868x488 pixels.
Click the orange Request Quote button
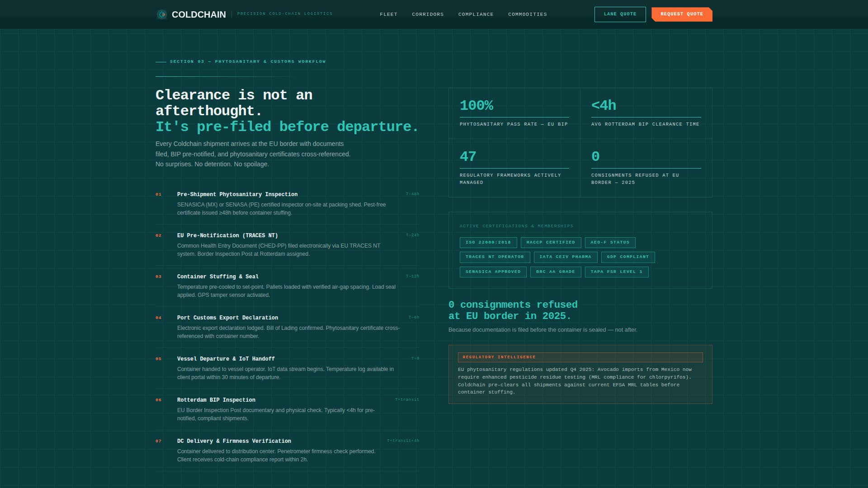pos(682,14)
